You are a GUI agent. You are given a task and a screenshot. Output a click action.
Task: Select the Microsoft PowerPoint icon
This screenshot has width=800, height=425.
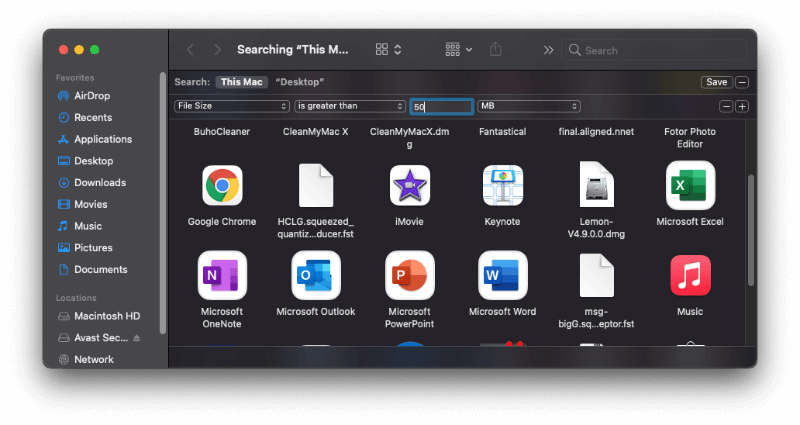409,276
